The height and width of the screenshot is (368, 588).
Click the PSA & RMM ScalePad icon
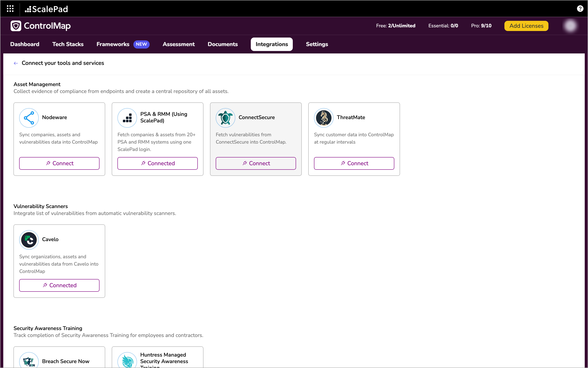click(127, 118)
